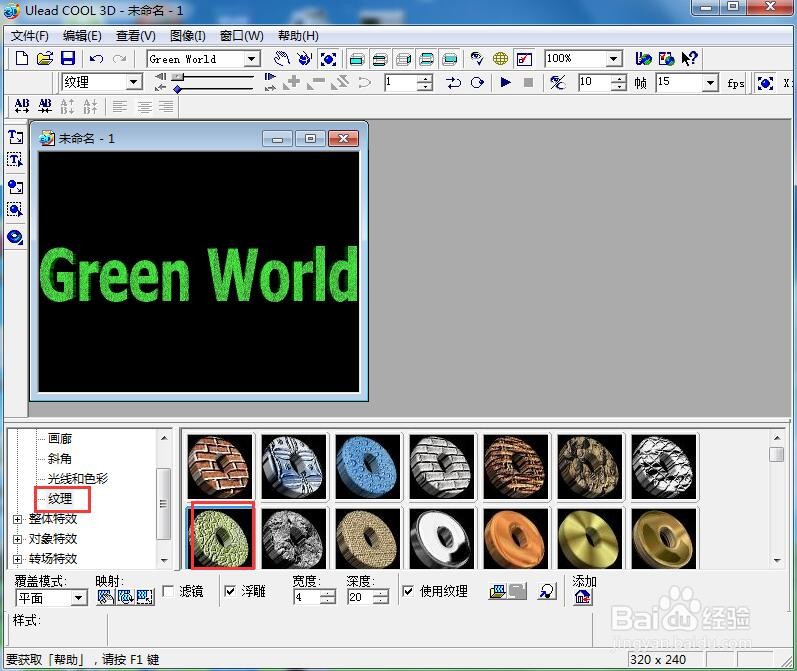
Task: Click the New file icon
Action: (21, 58)
